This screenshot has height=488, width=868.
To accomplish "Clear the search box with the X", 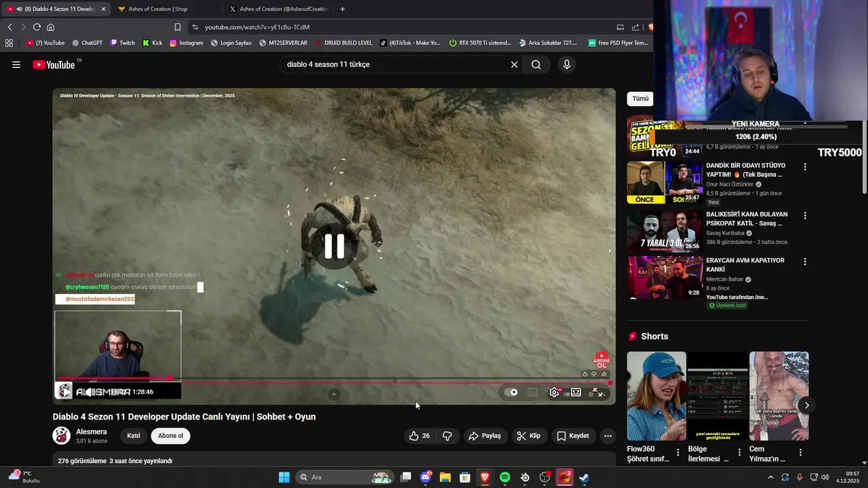I will click(x=514, y=64).
